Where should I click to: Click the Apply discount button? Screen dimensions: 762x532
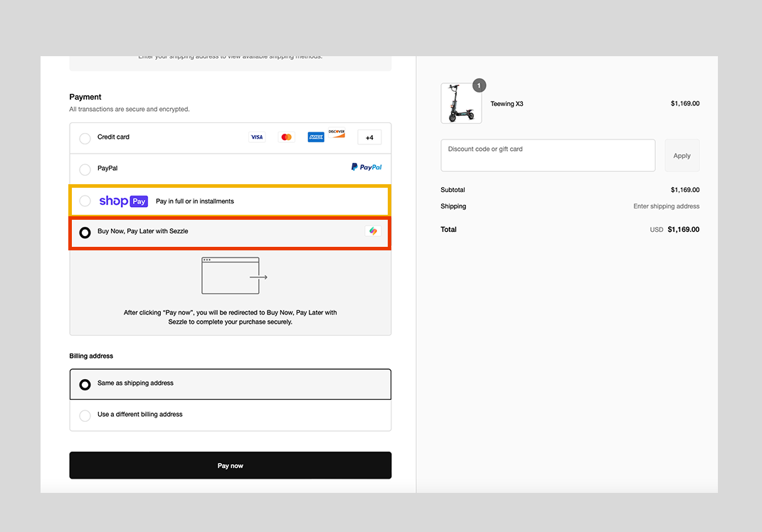tap(682, 156)
